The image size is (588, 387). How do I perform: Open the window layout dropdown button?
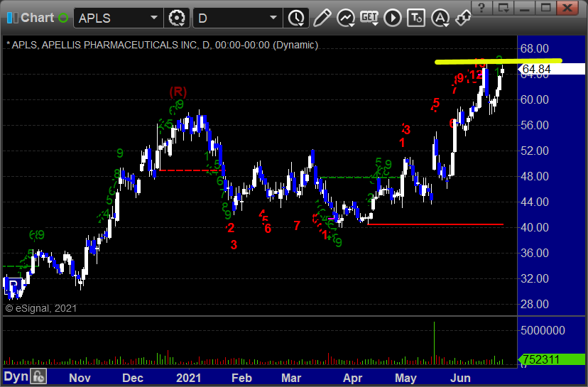(x=503, y=8)
